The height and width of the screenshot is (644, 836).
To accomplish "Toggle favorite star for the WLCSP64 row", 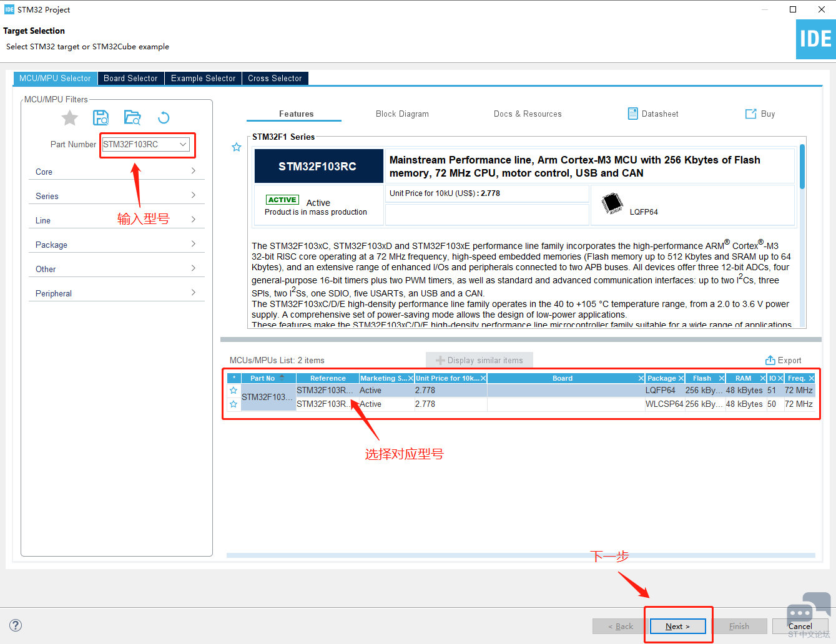I will coord(234,404).
